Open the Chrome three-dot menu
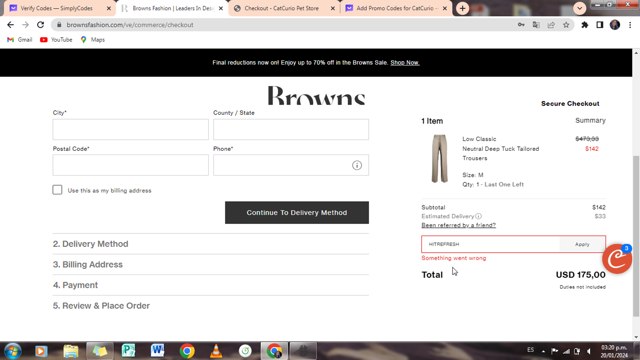 630,25
